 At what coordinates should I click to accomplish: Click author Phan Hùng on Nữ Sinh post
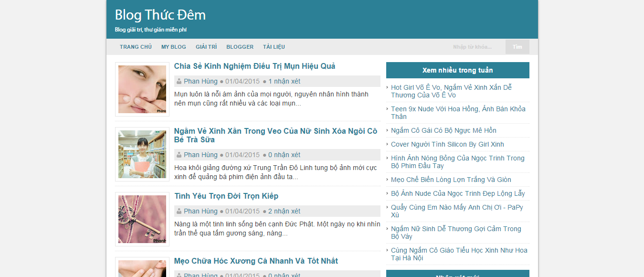(201, 155)
